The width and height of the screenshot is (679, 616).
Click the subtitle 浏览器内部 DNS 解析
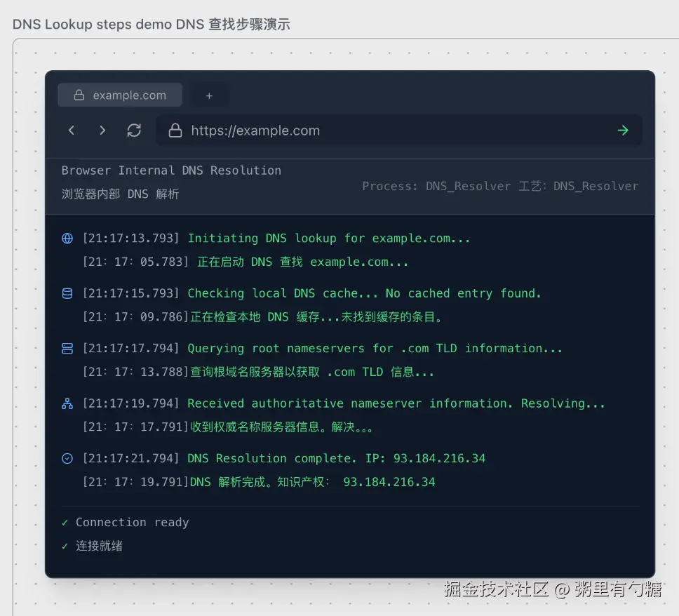coord(121,194)
